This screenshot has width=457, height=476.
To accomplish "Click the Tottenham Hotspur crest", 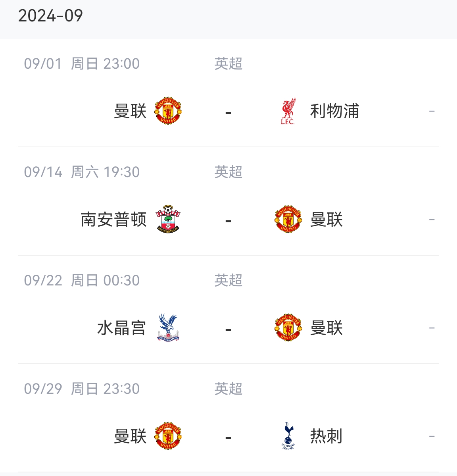I will click(288, 436).
